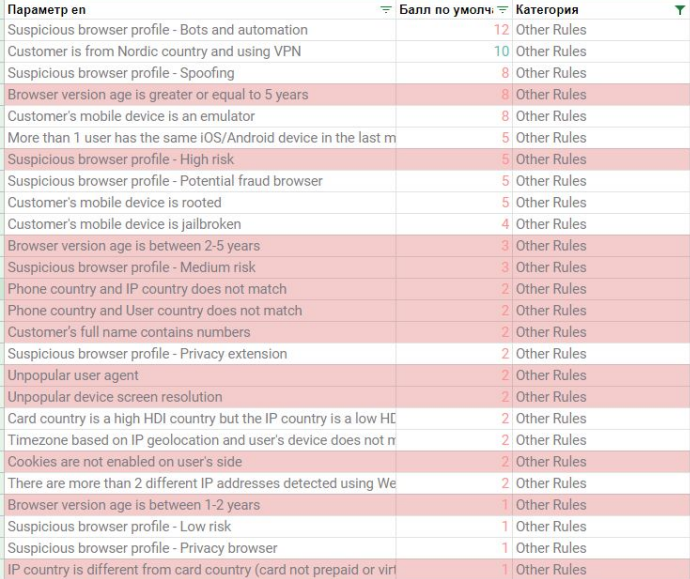Open the active green filter on "Категория"
Image resolution: width=690 pixels, height=579 pixels.
(681, 9)
